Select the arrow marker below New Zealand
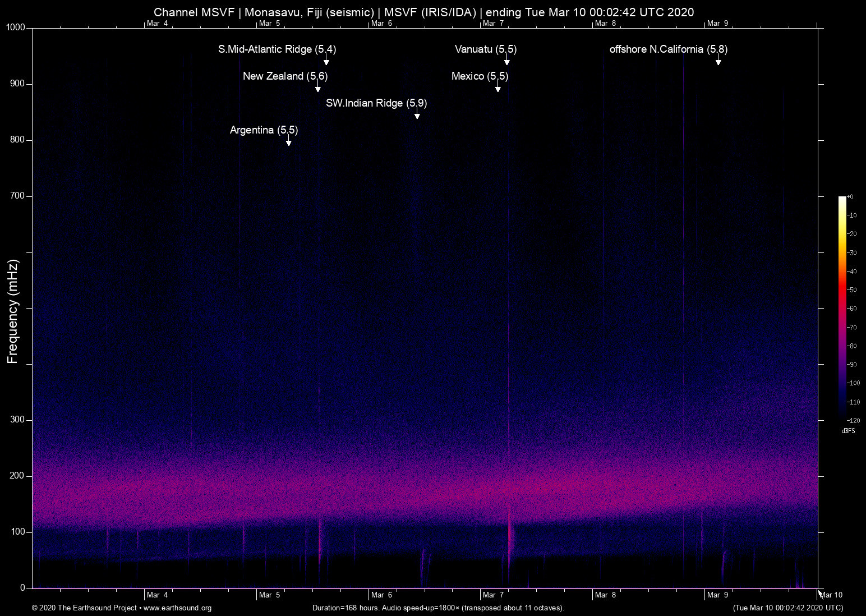866x616 pixels. pos(318,87)
